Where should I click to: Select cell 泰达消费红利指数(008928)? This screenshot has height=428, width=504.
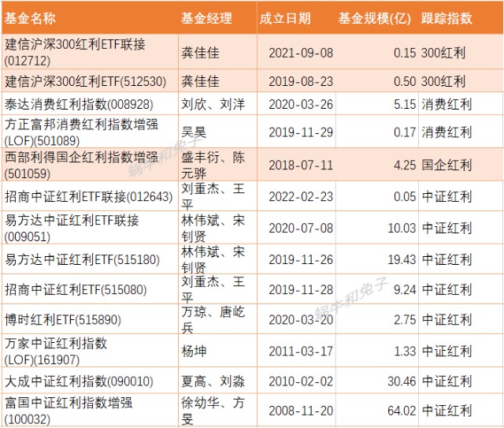coord(90,104)
